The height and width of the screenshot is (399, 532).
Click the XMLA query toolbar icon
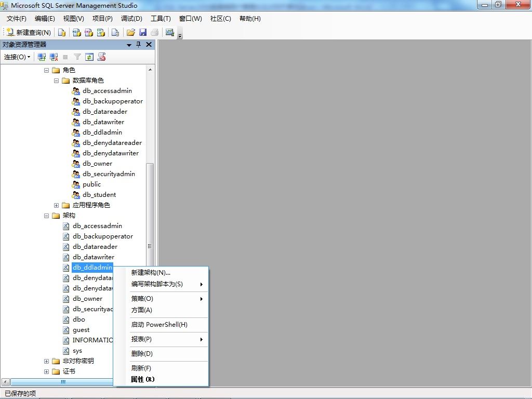tap(101, 32)
